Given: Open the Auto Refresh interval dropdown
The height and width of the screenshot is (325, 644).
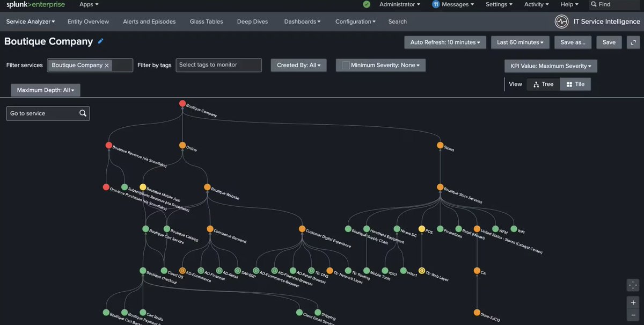Looking at the screenshot, I should tap(445, 42).
